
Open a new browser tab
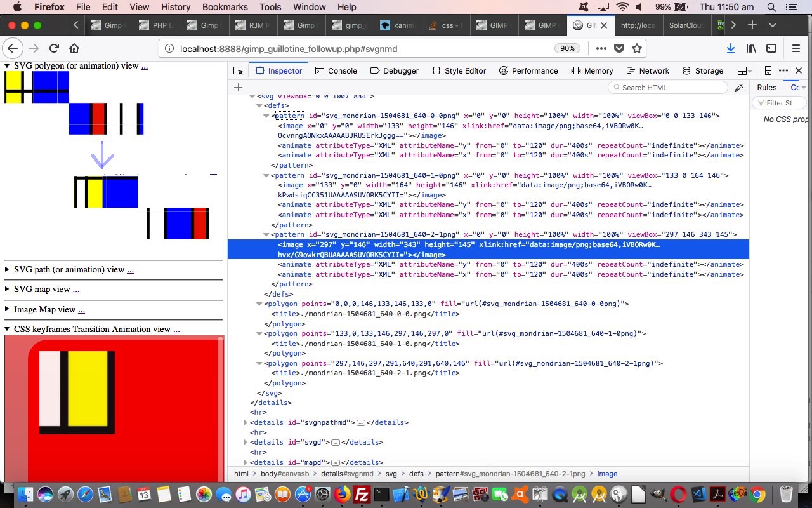coord(752,25)
